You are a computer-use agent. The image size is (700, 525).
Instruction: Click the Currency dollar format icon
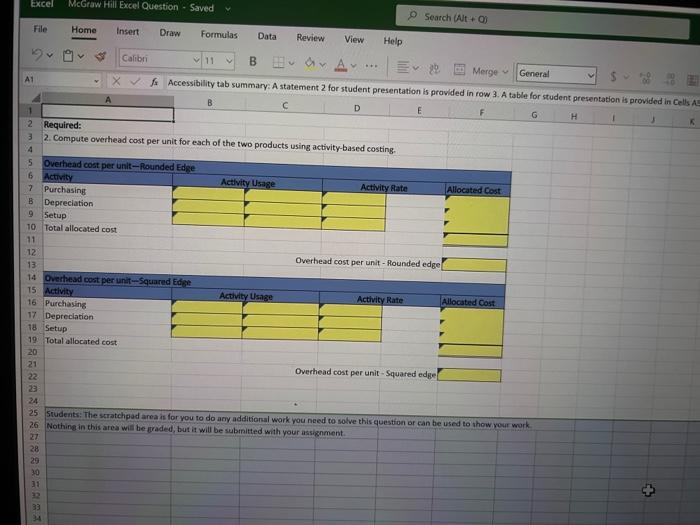613,76
